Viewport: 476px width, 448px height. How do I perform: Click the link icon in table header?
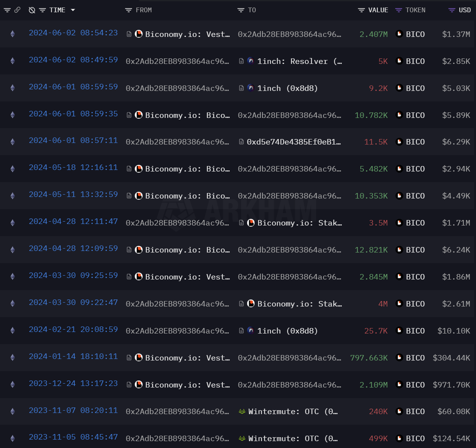(x=17, y=10)
